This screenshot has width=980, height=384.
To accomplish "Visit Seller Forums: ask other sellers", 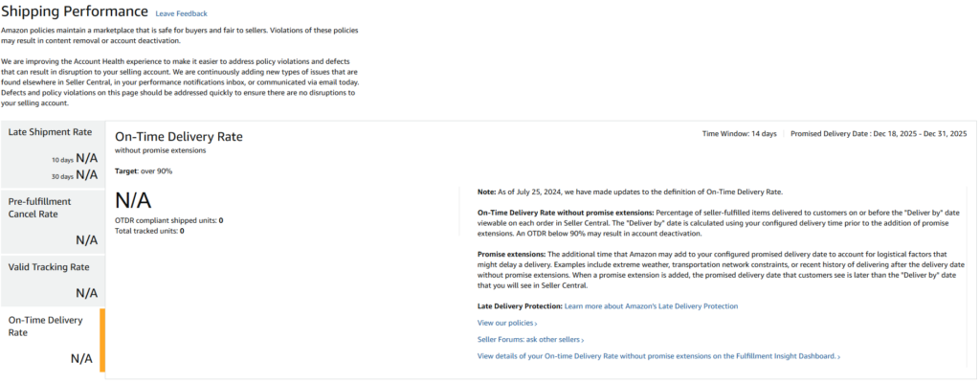I will click(528, 340).
